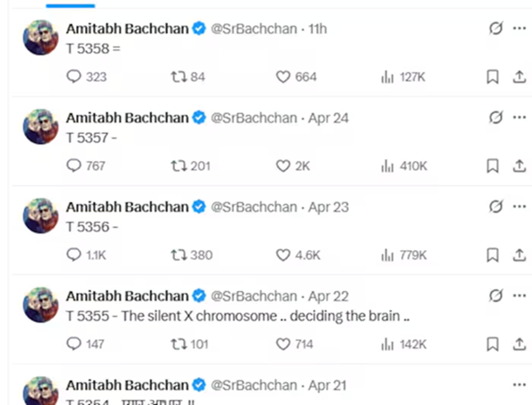The width and height of the screenshot is (532, 405).
Task: View analytics of the T 5355 tweet
Action: 387,344
